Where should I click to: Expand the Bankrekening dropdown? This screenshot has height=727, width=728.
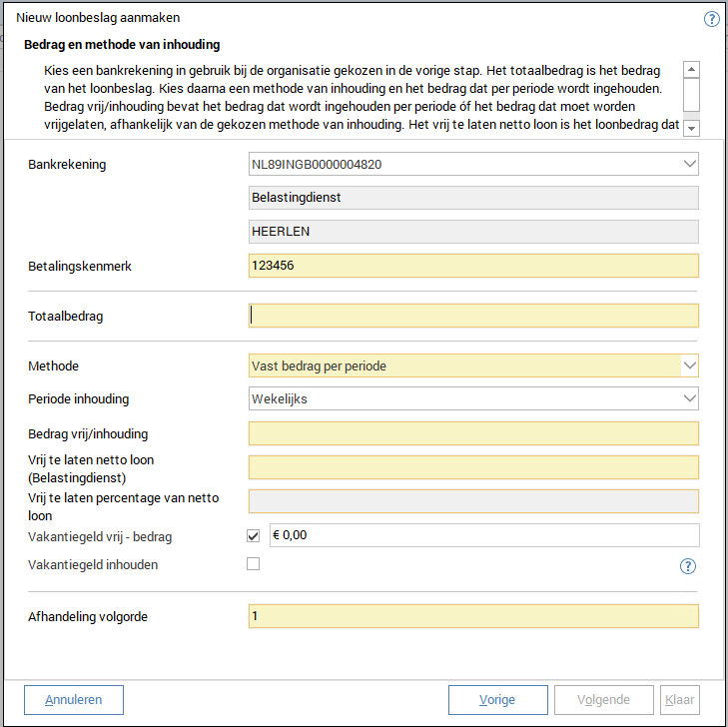point(689,164)
